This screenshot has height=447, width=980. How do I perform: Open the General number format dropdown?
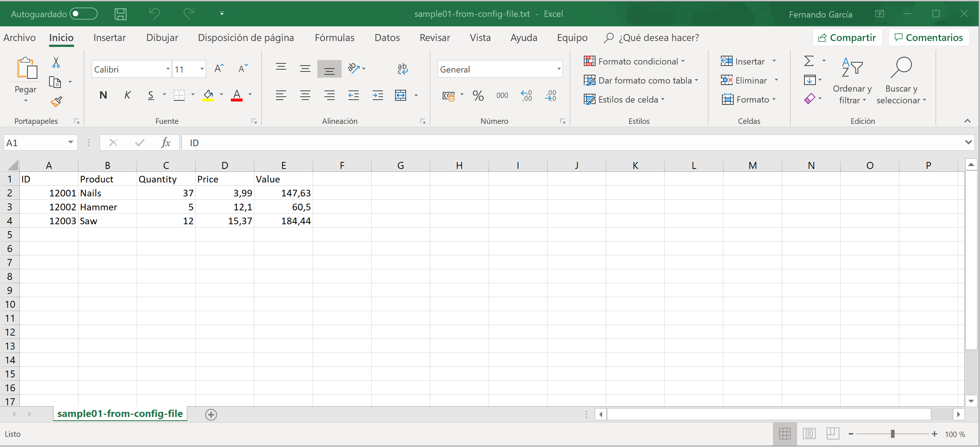click(x=559, y=69)
